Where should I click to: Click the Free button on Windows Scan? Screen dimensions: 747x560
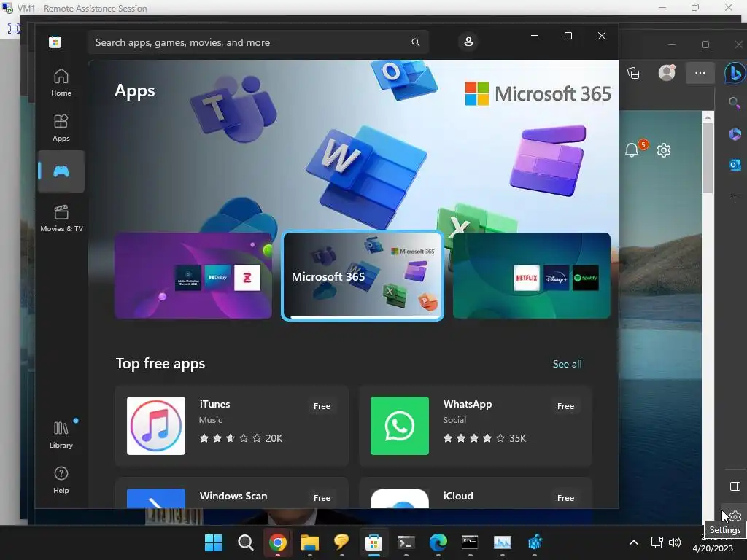(x=322, y=497)
